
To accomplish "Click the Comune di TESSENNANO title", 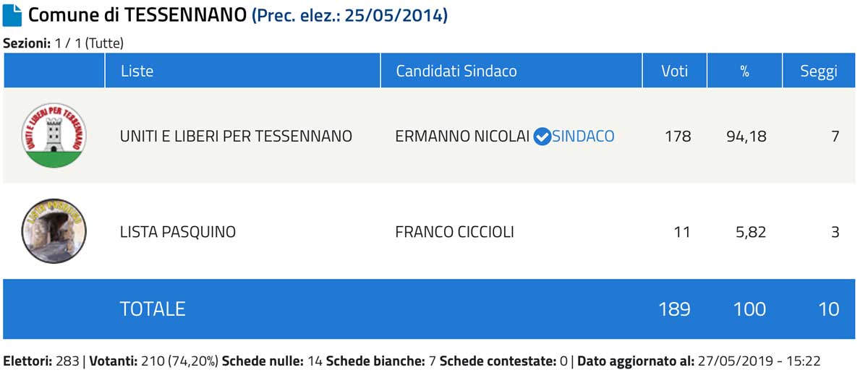I will coord(137,15).
